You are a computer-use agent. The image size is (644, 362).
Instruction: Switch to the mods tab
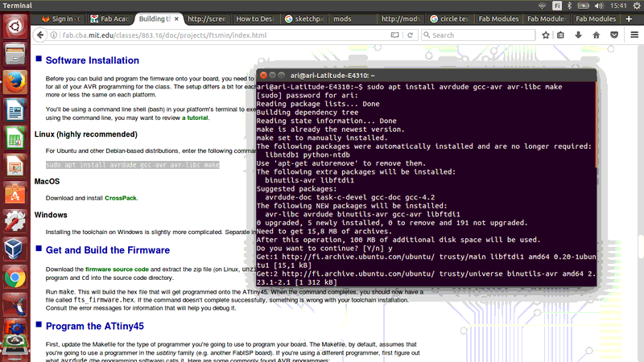(352, 19)
